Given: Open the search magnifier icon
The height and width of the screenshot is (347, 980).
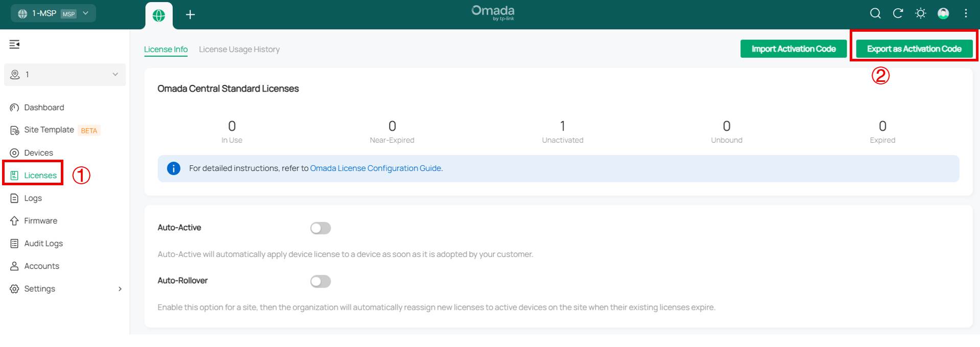Looking at the screenshot, I should tap(875, 14).
